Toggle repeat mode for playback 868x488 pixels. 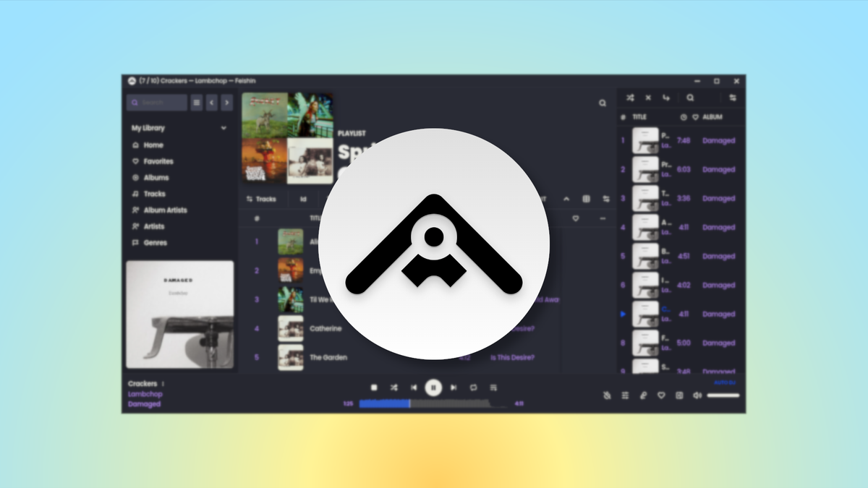click(472, 388)
